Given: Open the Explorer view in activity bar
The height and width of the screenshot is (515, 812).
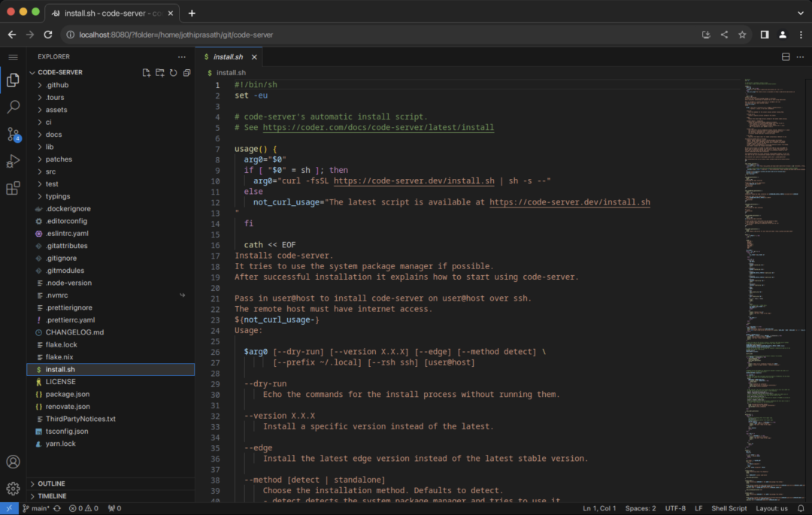Looking at the screenshot, I should point(13,80).
